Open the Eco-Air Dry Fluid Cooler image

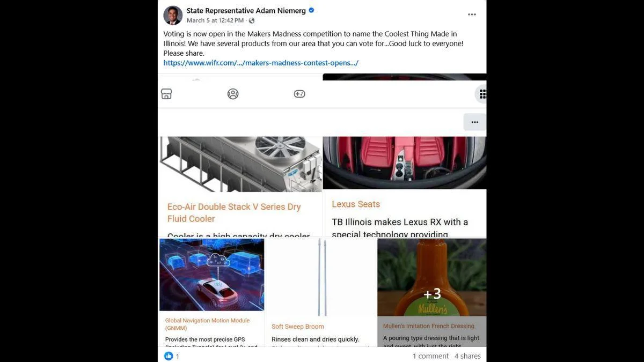click(240, 164)
